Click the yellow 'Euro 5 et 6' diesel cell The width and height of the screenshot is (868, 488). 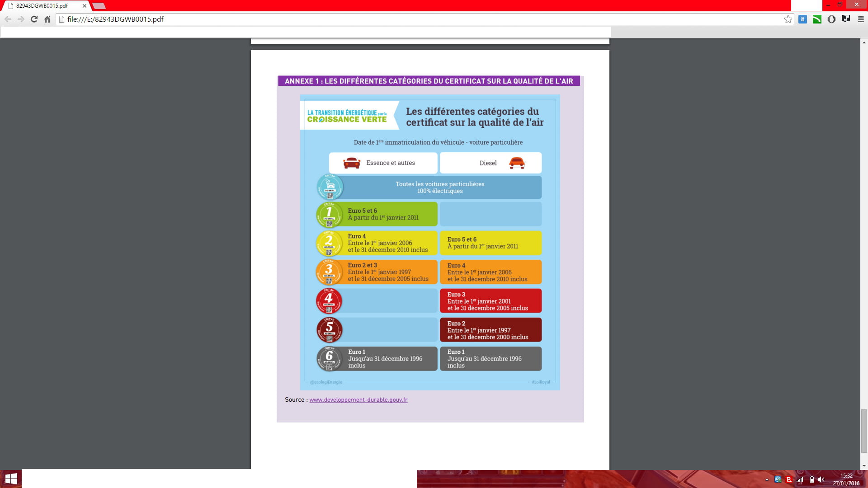pyautogui.click(x=491, y=243)
